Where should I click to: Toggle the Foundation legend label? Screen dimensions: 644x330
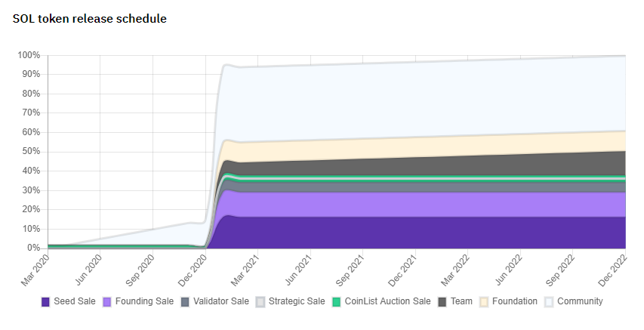tap(515, 301)
